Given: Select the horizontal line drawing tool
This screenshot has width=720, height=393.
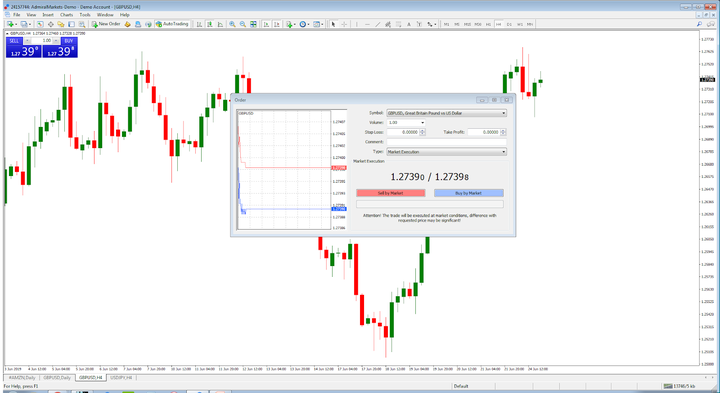Looking at the screenshot, I should 367,24.
